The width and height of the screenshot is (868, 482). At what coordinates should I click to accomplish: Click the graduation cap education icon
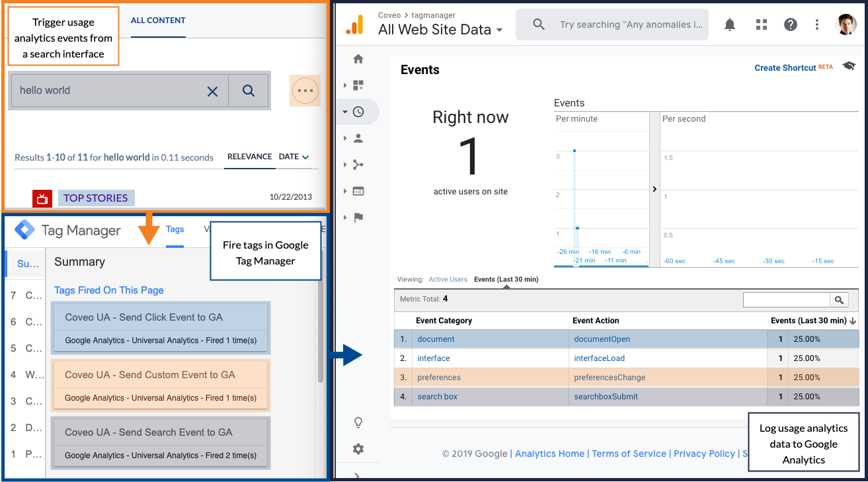(849, 66)
